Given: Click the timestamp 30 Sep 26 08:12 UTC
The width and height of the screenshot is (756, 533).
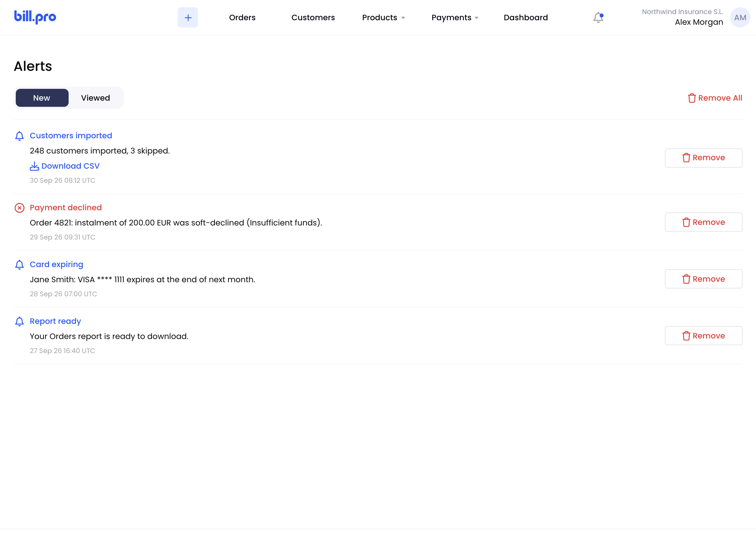Looking at the screenshot, I should [x=62, y=180].
